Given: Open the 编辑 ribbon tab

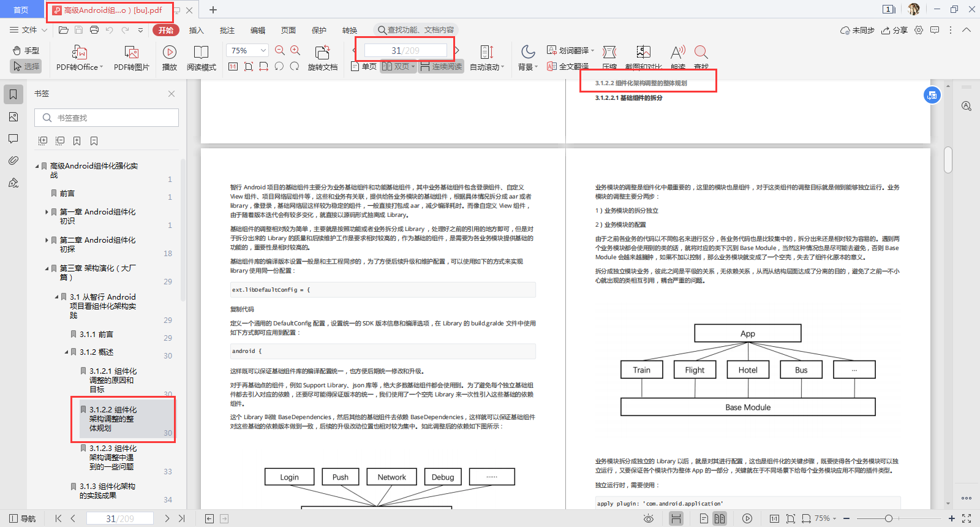Looking at the screenshot, I should coord(258,30).
